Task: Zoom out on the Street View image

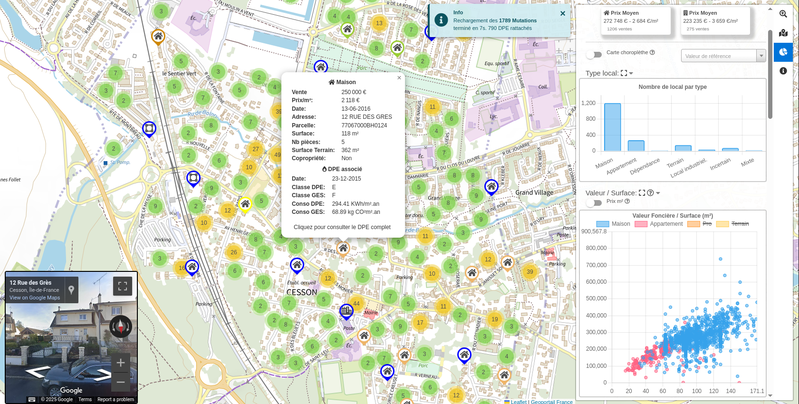Action: (x=121, y=382)
